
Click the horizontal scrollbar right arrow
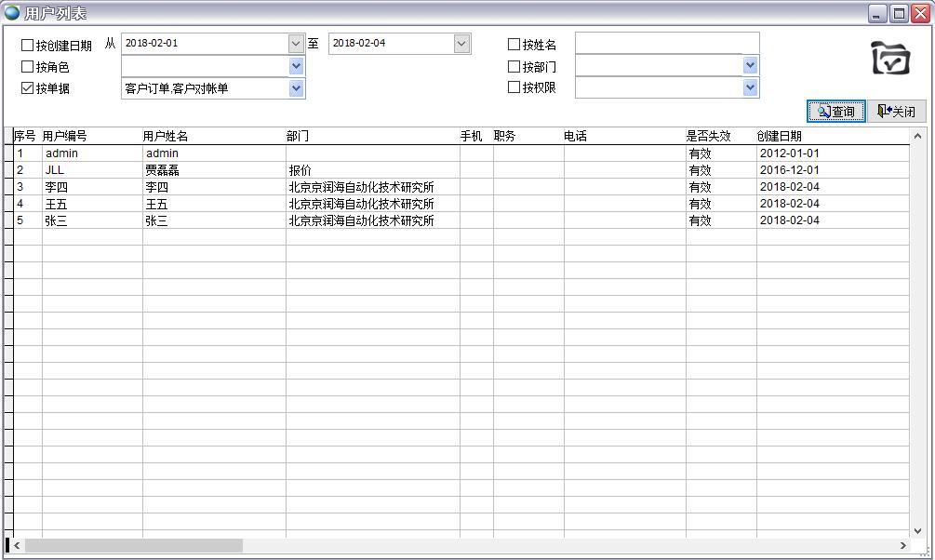click(x=902, y=545)
